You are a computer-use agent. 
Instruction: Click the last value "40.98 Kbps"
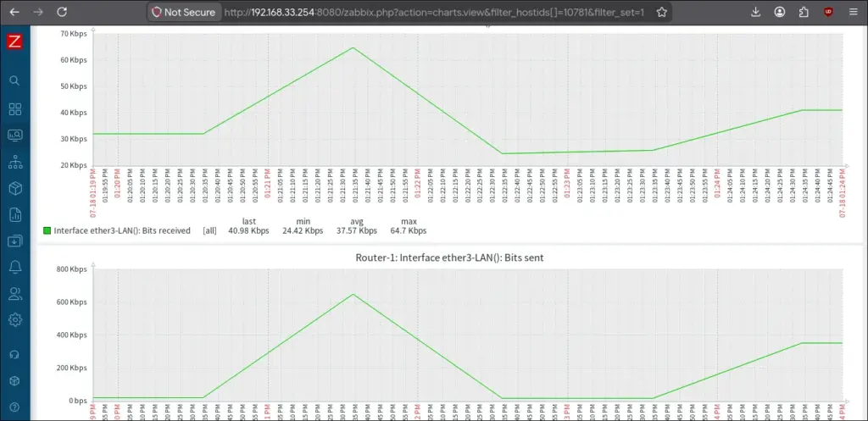pos(248,230)
